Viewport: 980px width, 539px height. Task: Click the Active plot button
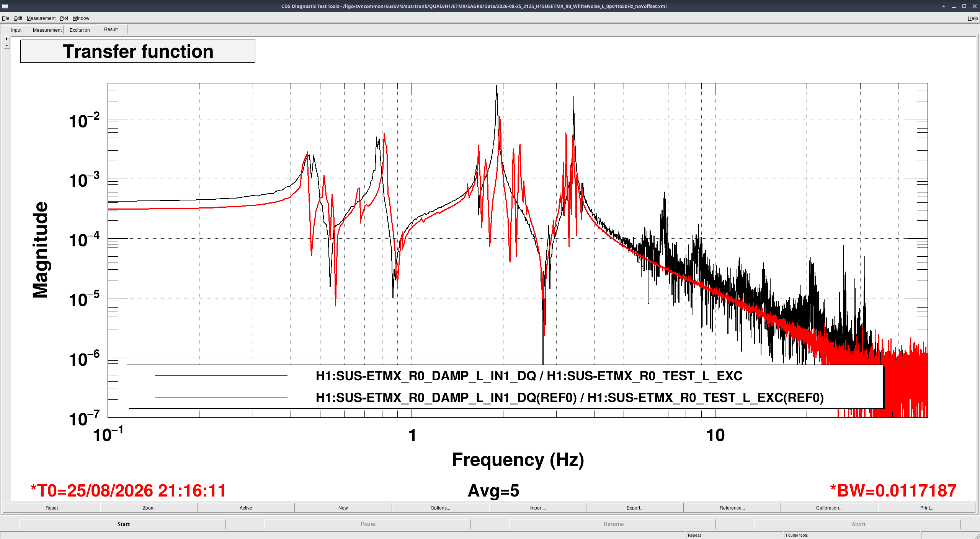coord(246,508)
